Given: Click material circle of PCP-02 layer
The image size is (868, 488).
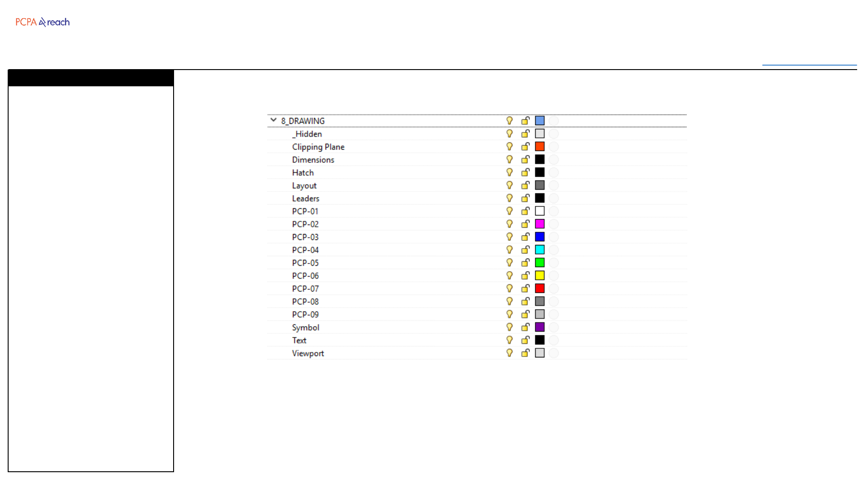Looking at the screenshot, I should 554,224.
